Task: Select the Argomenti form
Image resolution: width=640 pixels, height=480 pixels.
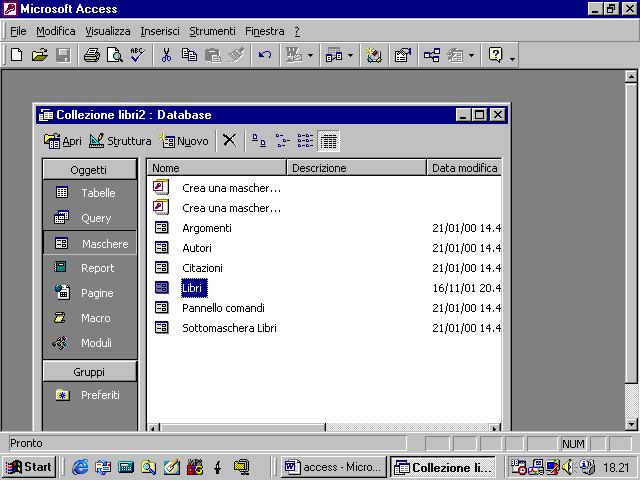Action: (207, 228)
